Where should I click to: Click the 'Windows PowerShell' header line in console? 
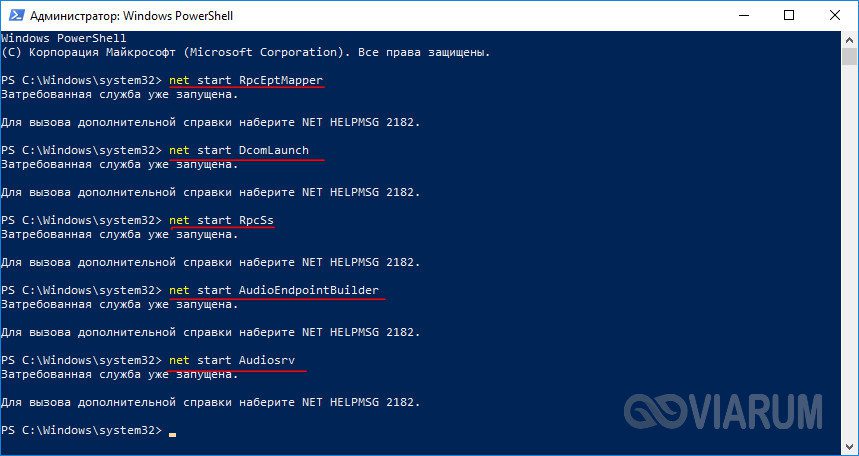(64, 38)
